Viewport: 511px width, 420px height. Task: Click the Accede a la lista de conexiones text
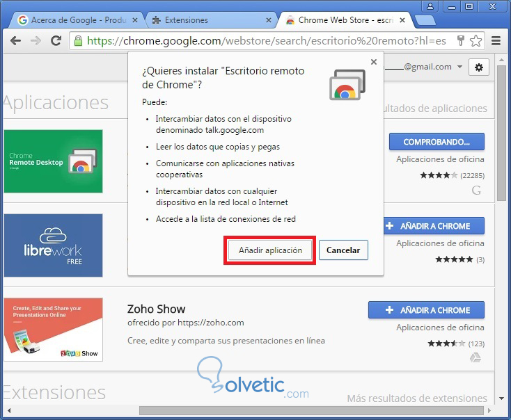[226, 219]
